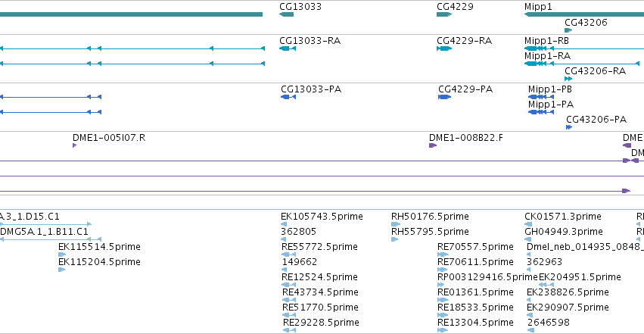Select EST EK290907.5prime
The width and height of the screenshot is (644, 334).
(x=568, y=307)
